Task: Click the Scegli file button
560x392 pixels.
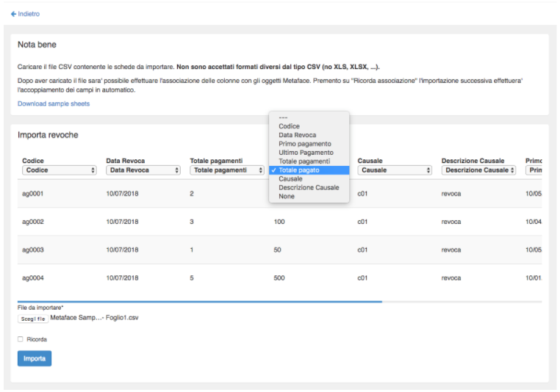Action: [33, 319]
